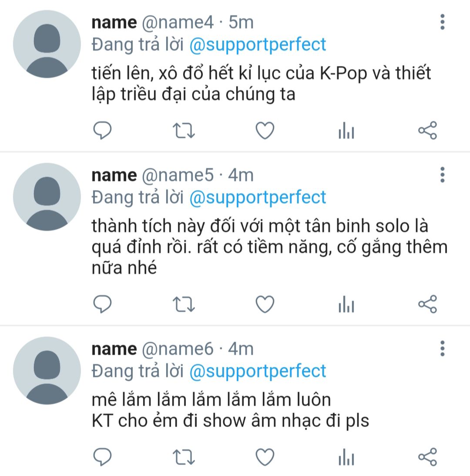The width and height of the screenshot is (470, 476).
Task: Open the three-dot menu on the @name5 tweet
Action: click(443, 175)
